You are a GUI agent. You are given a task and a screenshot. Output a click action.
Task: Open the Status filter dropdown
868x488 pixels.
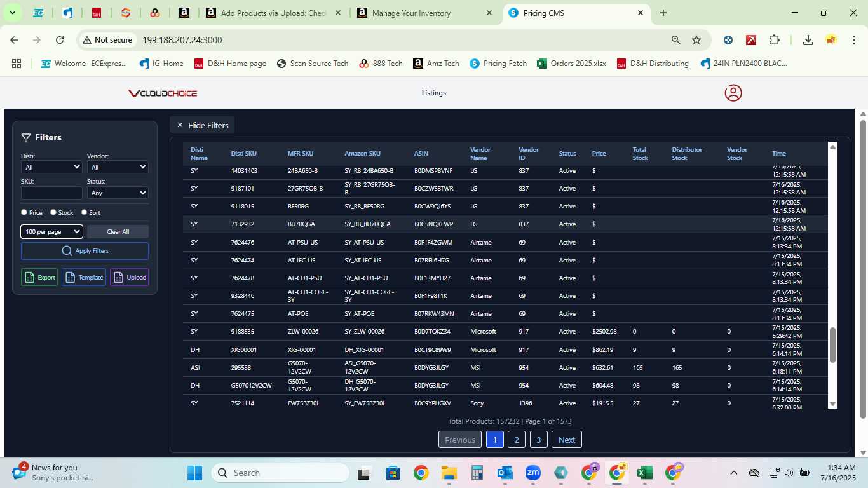point(118,193)
